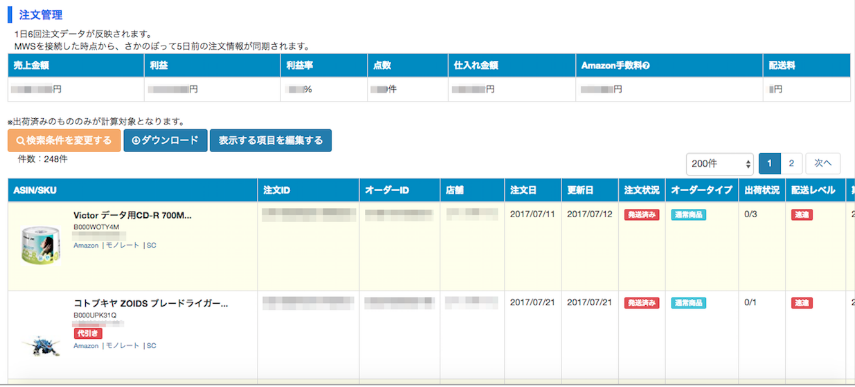Screen dimensions: 855x387
Task: Click 発送済み badge in ZOIDS row
Action: [x=642, y=303]
